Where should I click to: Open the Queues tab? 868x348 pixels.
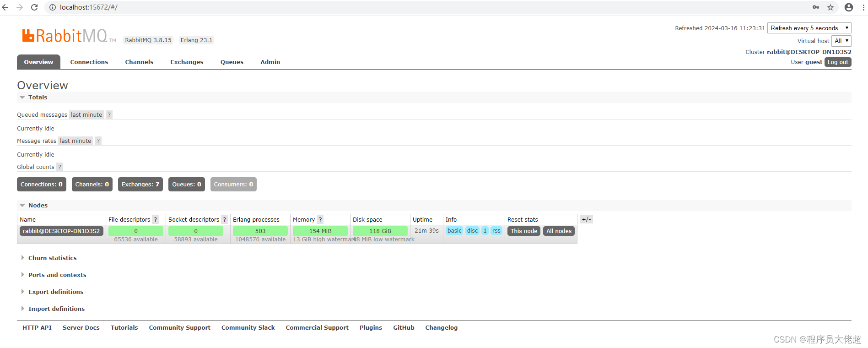[232, 62]
